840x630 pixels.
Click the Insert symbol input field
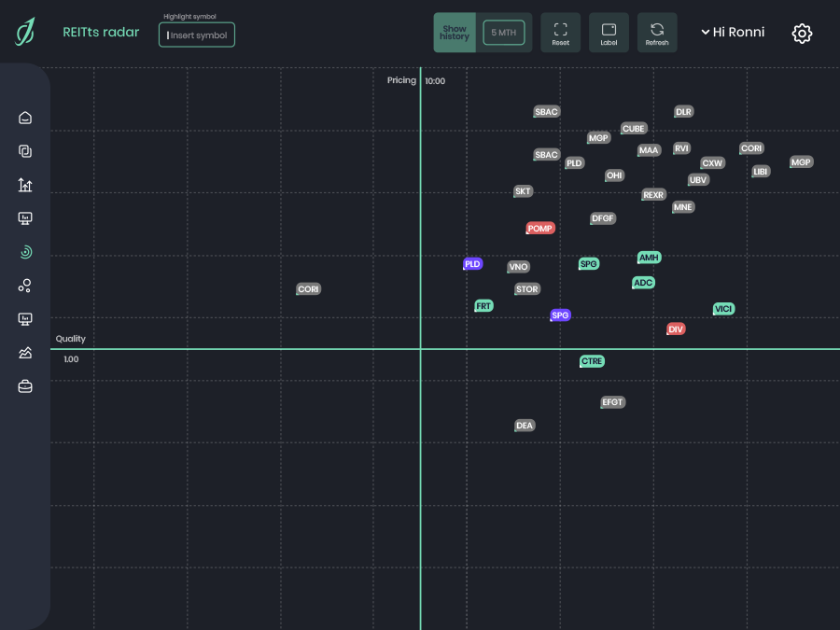click(197, 35)
